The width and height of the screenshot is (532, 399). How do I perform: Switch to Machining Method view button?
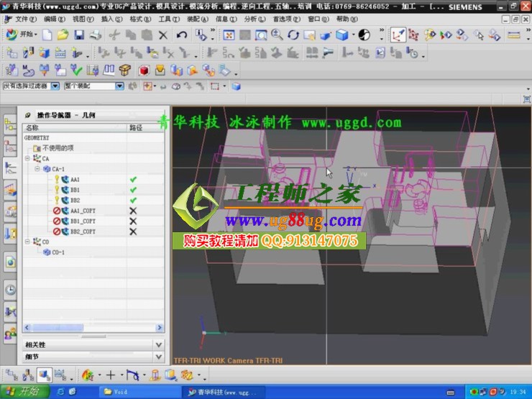click(x=60, y=375)
